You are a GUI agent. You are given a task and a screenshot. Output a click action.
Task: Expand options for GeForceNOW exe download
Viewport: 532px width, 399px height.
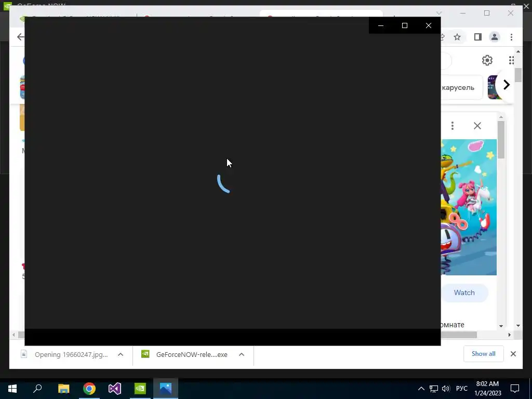click(242, 354)
